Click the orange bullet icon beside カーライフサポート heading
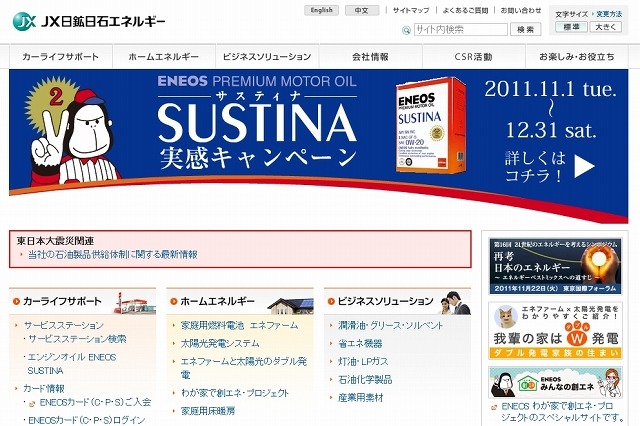The height and width of the screenshot is (426, 640). pyautogui.click(x=17, y=301)
